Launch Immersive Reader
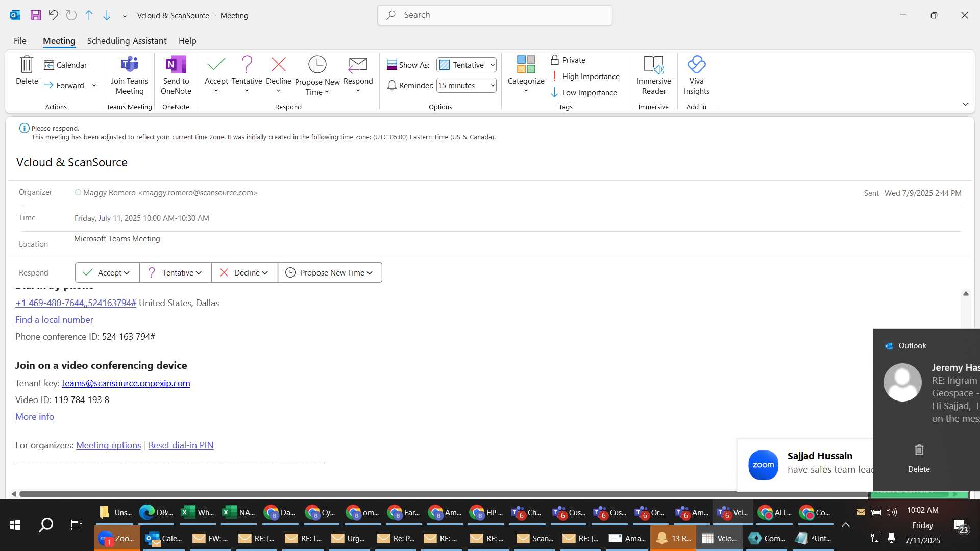The height and width of the screenshot is (551, 980). coord(654,76)
